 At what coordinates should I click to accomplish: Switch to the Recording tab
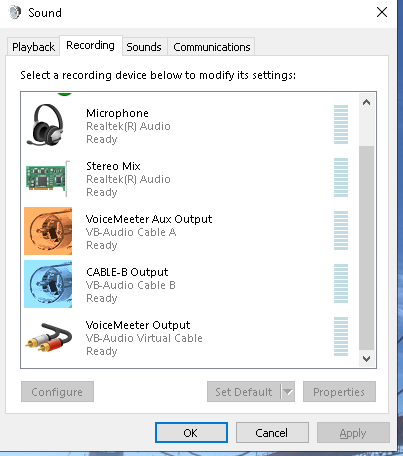(90, 45)
